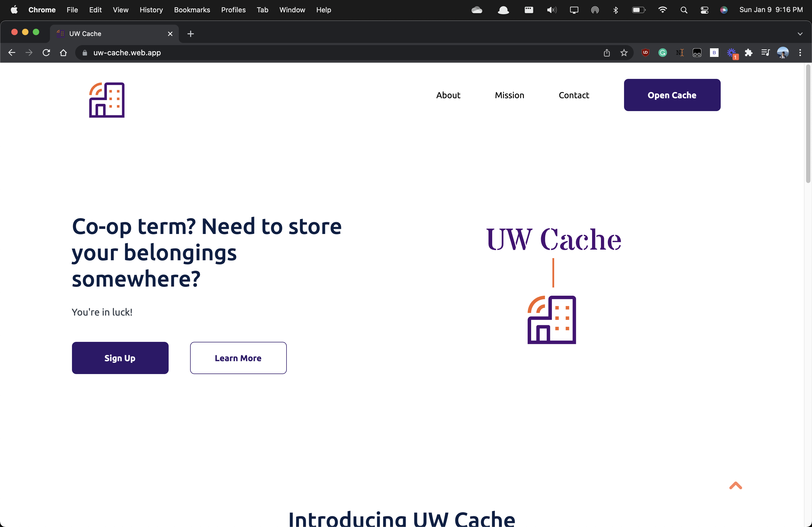812x527 pixels.
Task: Click the UW Cache building logo
Action: pyautogui.click(x=107, y=100)
